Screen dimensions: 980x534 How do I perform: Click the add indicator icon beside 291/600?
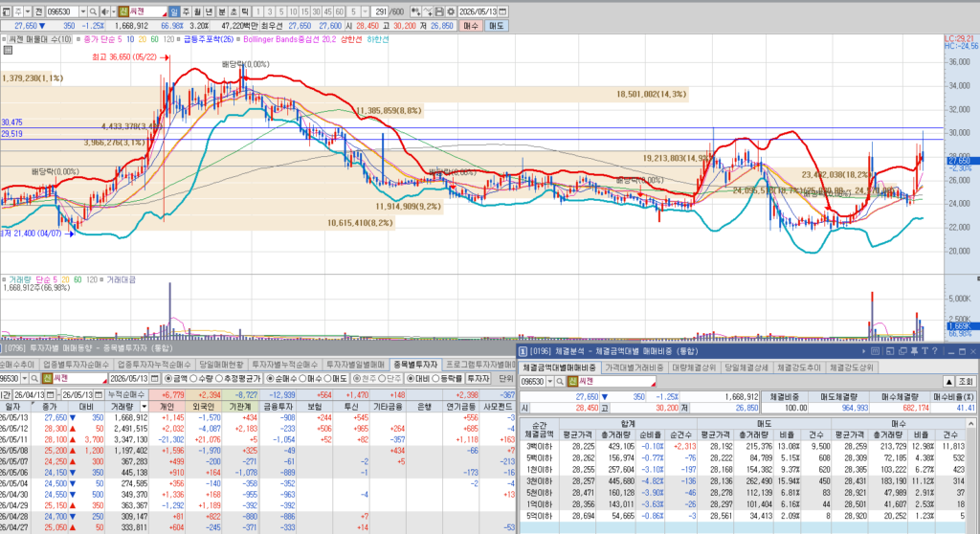[x=415, y=11]
